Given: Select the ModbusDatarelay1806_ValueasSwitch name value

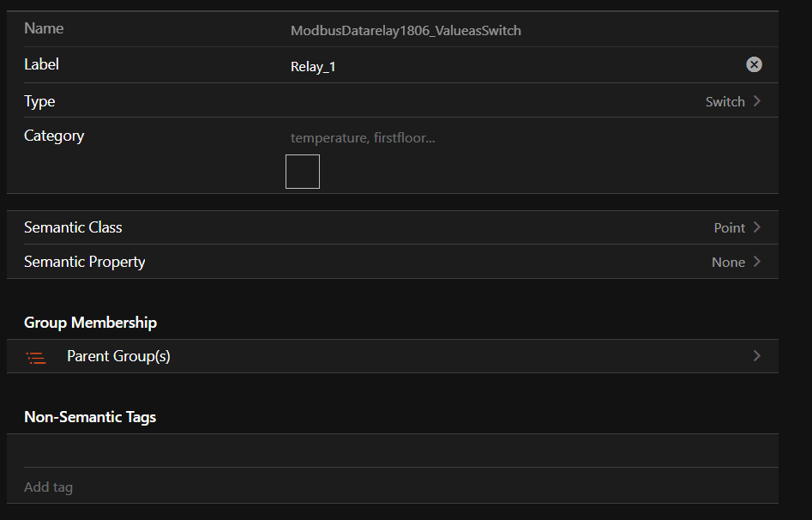Looking at the screenshot, I should click(x=406, y=31).
